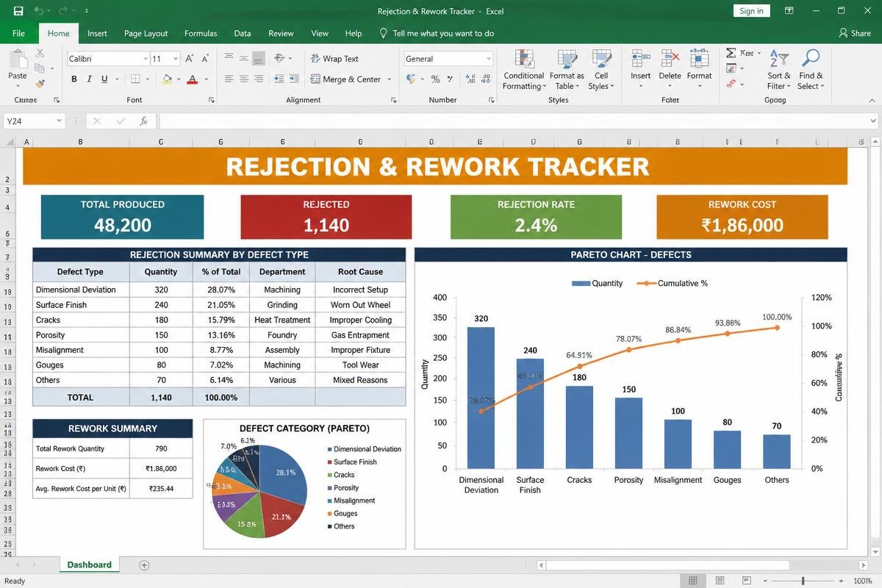882x588 pixels.
Task: Center cell text horizontally
Action: (x=243, y=79)
